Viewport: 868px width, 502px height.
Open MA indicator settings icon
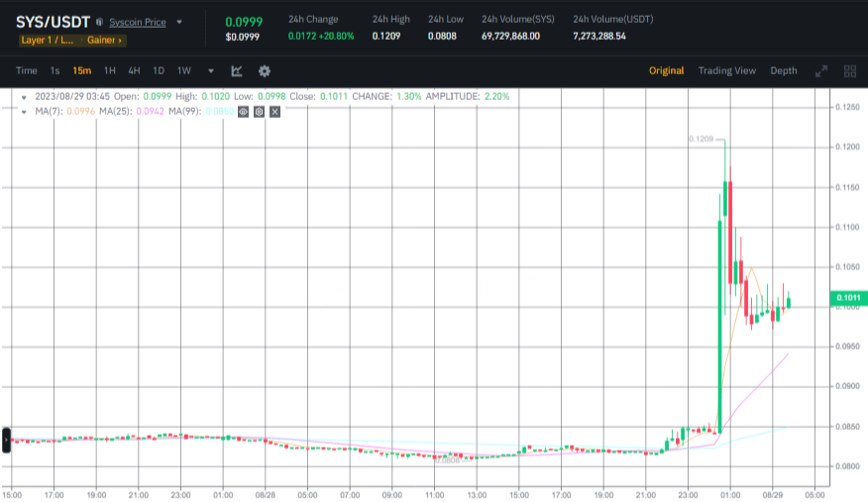pos(259,112)
